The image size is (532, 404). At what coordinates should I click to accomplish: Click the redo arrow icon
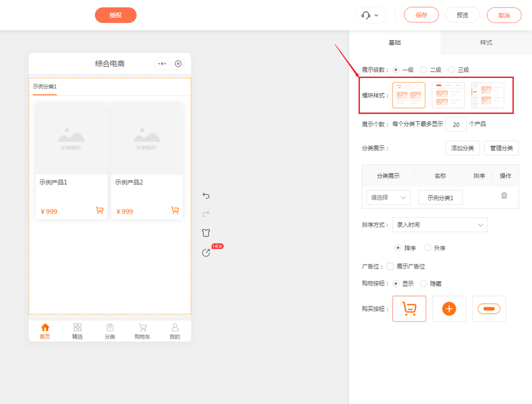(x=206, y=214)
